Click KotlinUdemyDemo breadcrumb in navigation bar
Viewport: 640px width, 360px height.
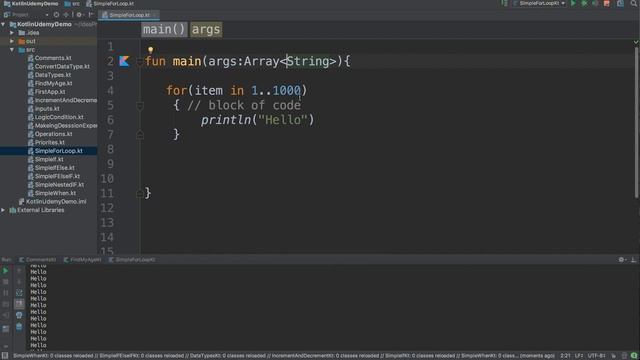tap(31, 4)
